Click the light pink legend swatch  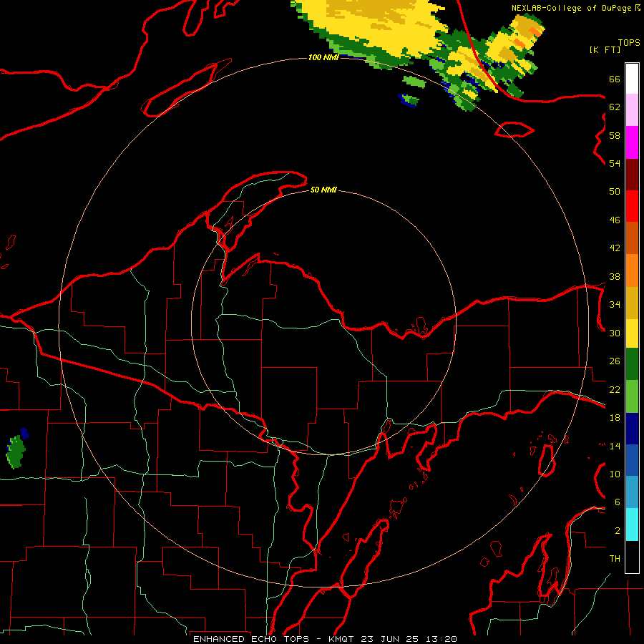(x=632, y=110)
